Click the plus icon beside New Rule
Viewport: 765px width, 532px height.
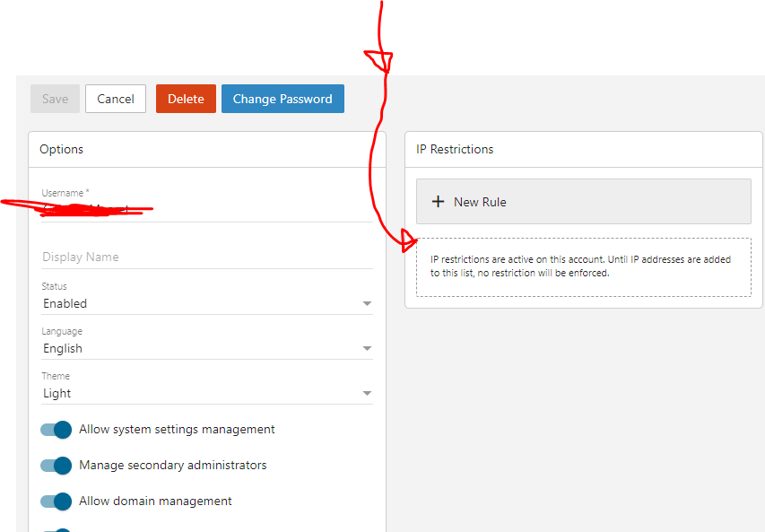(438, 202)
